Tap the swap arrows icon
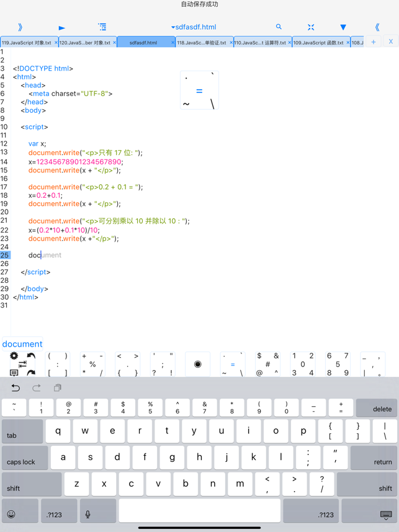 (x=22, y=364)
